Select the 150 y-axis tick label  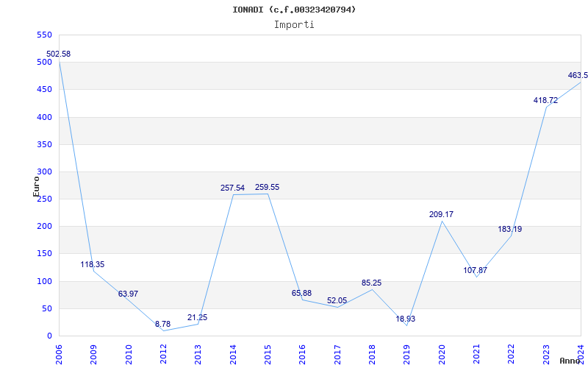(x=44, y=254)
